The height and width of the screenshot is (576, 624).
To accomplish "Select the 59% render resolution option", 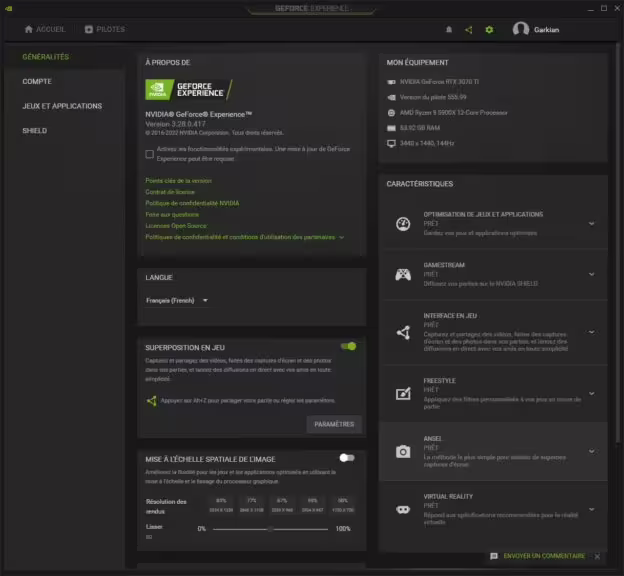I will pyautogui.click(x=312, y=505).
